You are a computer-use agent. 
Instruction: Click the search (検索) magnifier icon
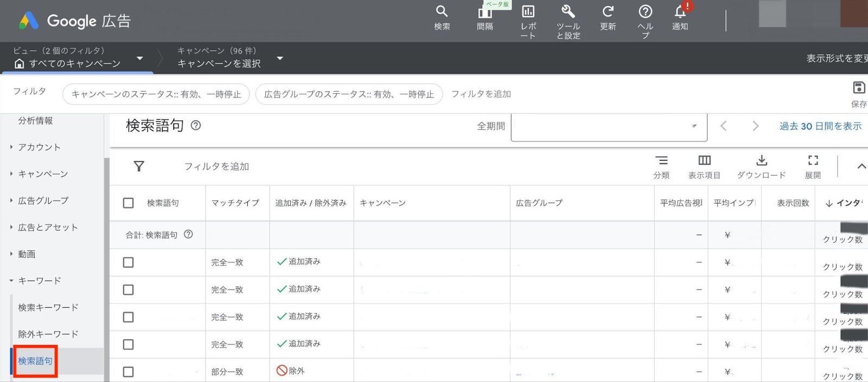coord(442,12)
